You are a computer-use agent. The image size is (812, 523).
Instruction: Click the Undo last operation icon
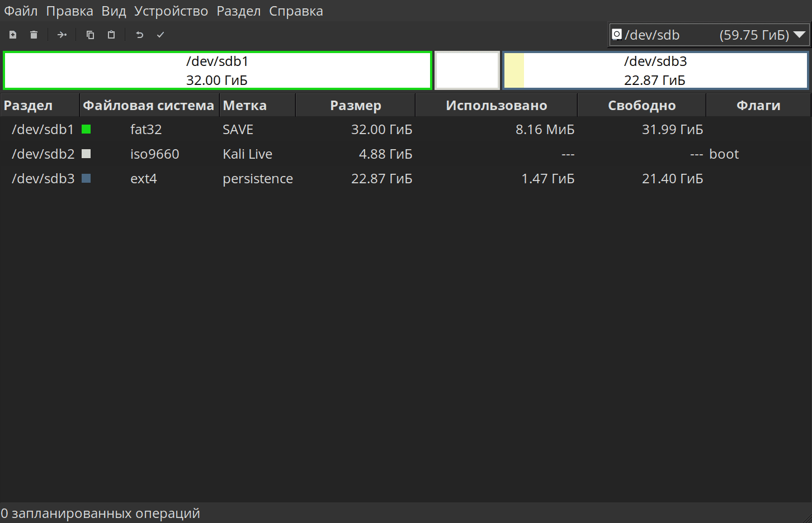point(139,35)
